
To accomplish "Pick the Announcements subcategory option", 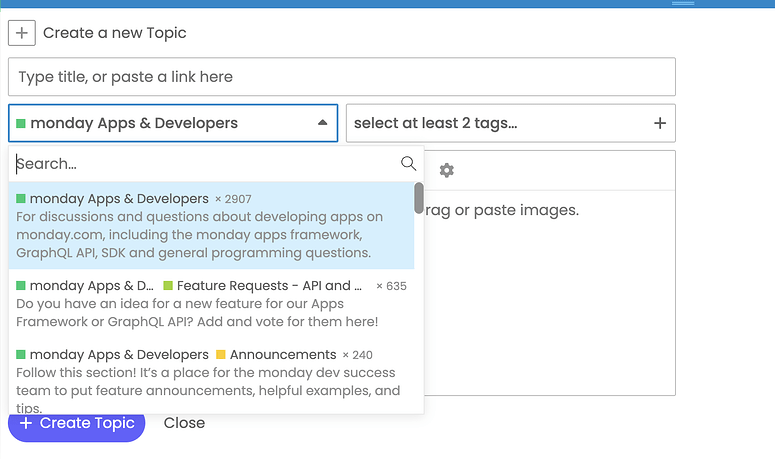I will (283, 355).
